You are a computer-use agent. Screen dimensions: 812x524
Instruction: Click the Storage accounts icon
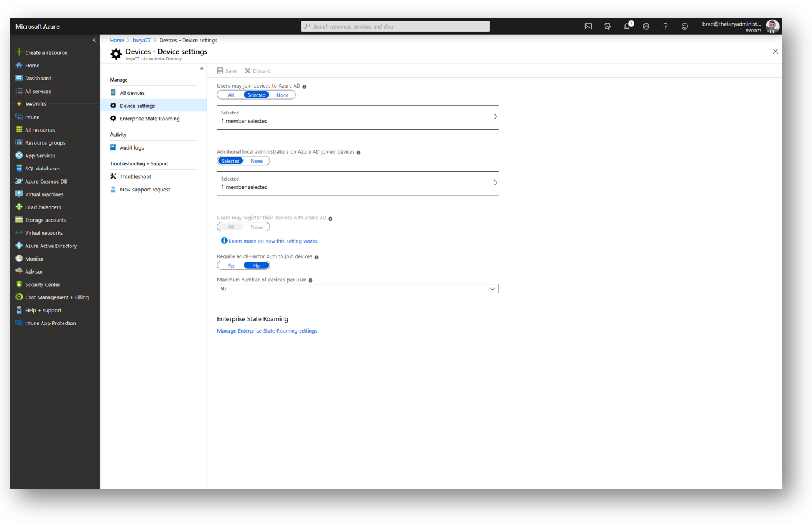pos(19,220)
